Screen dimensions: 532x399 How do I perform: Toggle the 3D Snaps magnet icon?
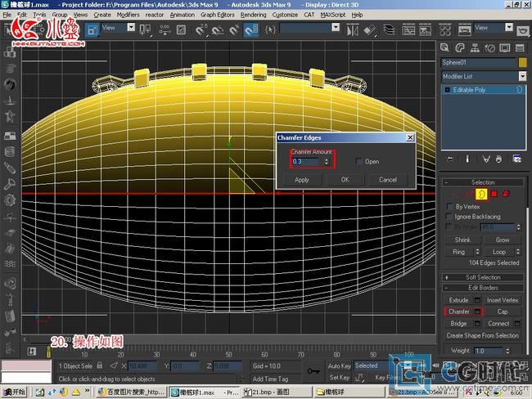(x=201, y=30)
